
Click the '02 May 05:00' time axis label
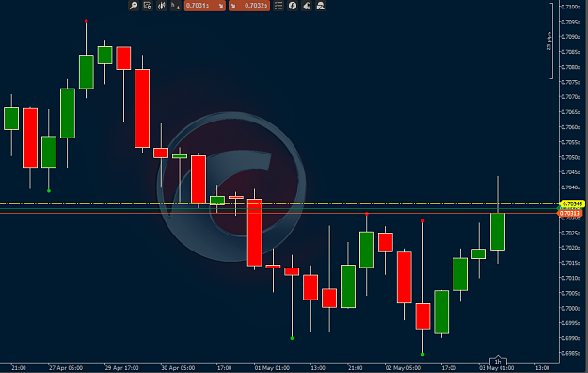click(x=403, y=368)
